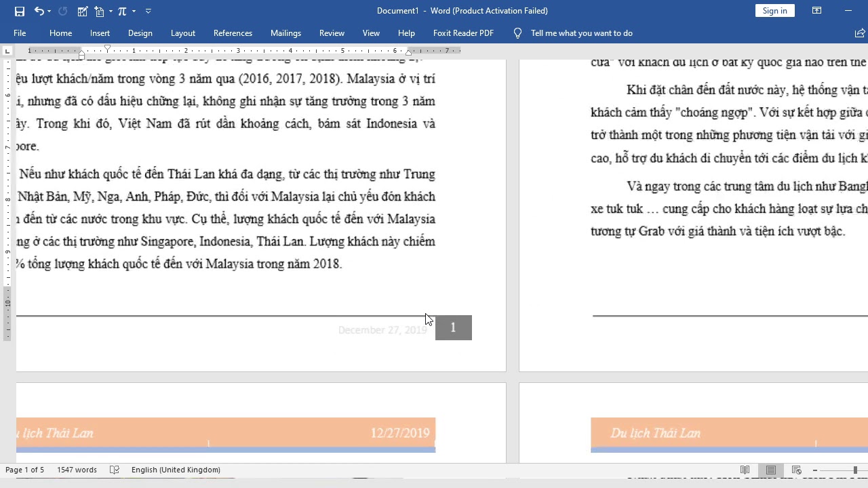Open the Equation dropdown arrow
This screenshot has width=868, height=488.
(x=134, y=11)
